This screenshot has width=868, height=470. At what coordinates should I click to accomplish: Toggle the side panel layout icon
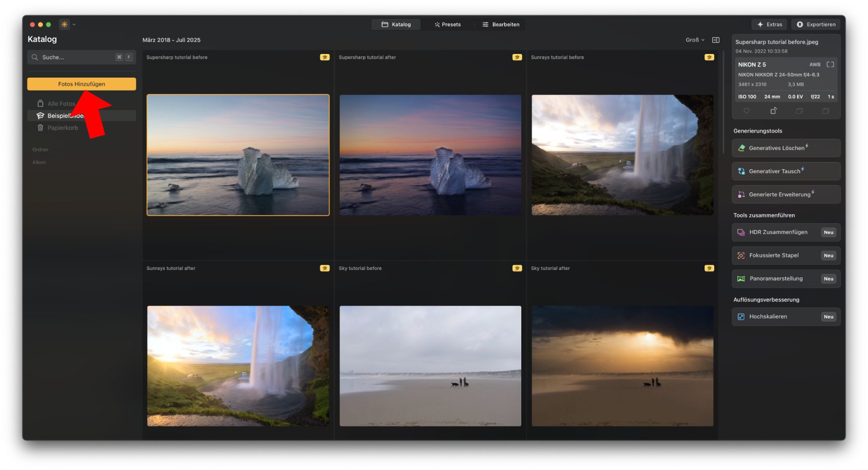point(716,40)
